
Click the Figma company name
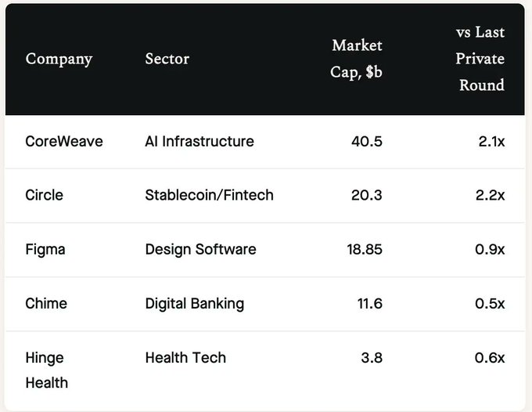click(46, 250)
